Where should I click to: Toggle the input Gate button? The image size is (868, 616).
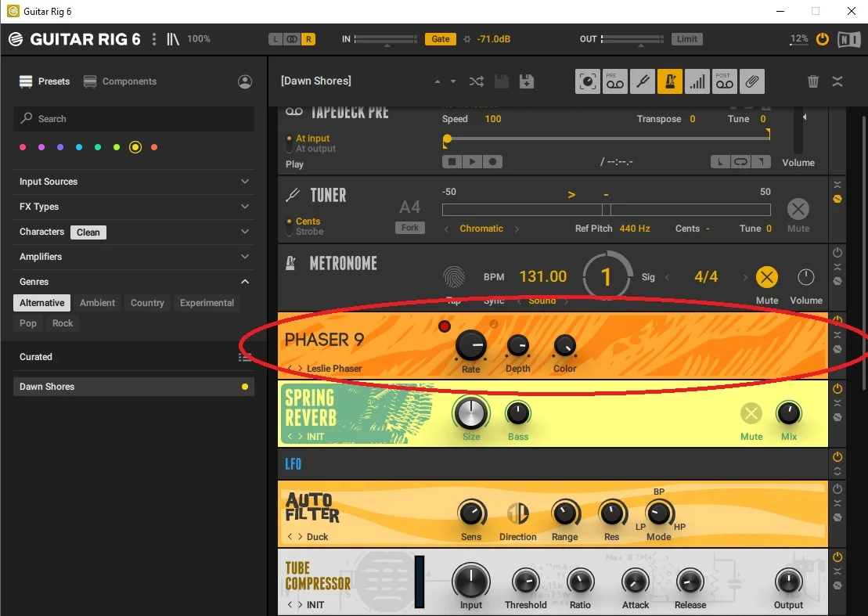[x=441, y=38]
